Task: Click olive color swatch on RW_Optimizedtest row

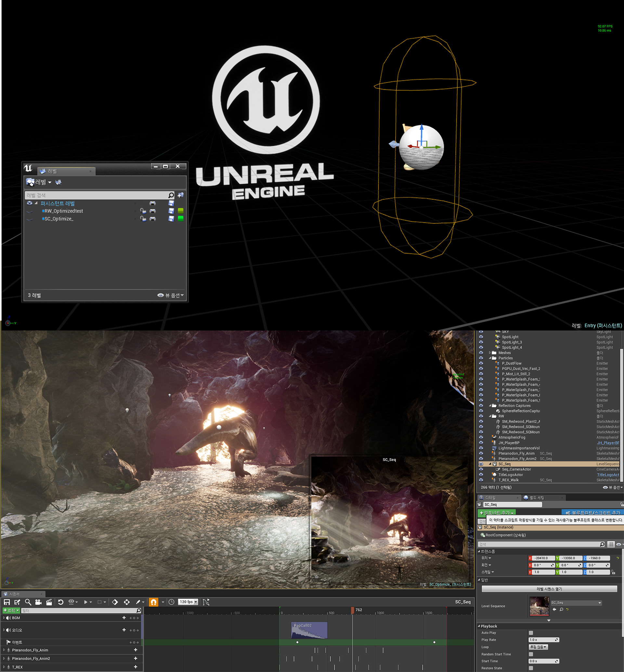Action: pyautogui.click(x=181, y=211)
